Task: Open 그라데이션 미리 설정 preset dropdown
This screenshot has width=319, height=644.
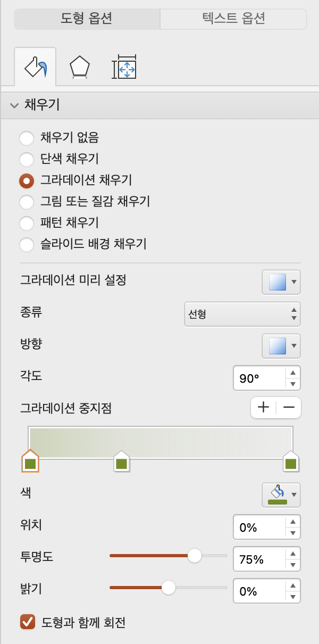Action: [281, 282]
